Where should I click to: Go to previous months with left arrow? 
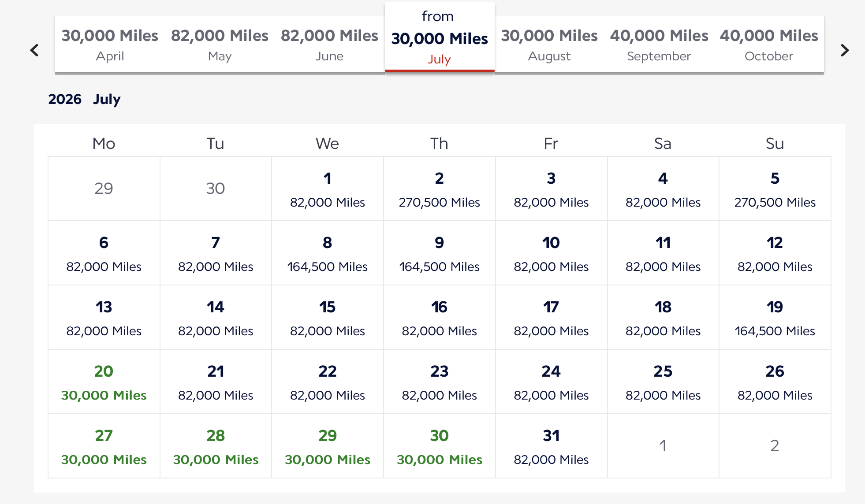pyautogui.click(x=34, y=50)
